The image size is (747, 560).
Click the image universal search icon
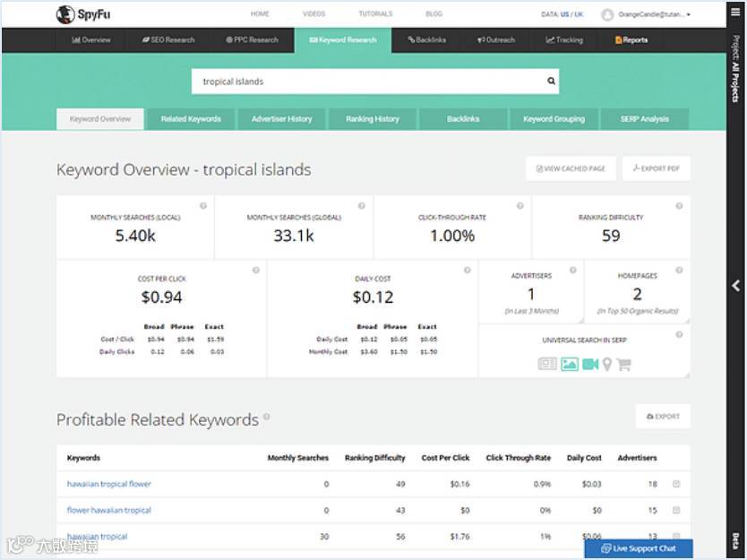pos(570,364)
